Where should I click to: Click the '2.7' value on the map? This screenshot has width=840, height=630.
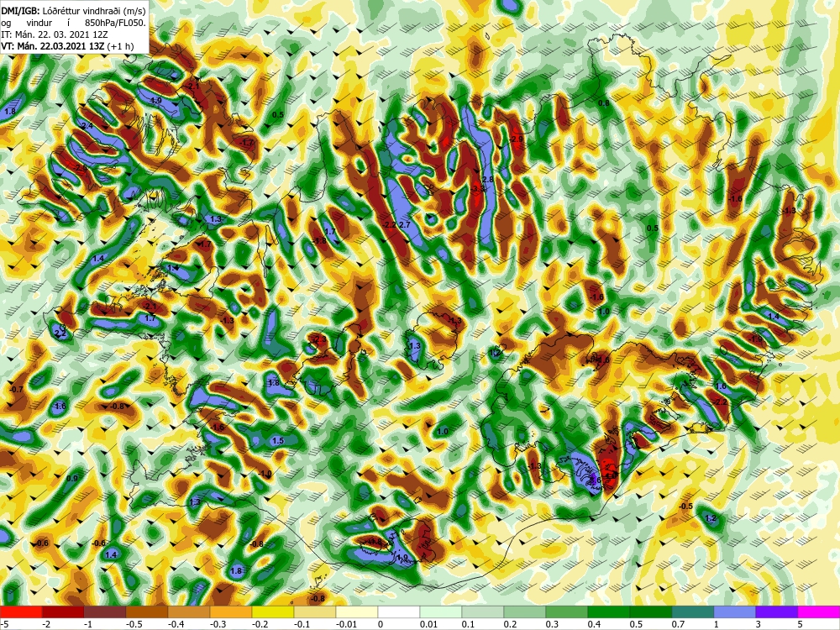pos(405,225)
